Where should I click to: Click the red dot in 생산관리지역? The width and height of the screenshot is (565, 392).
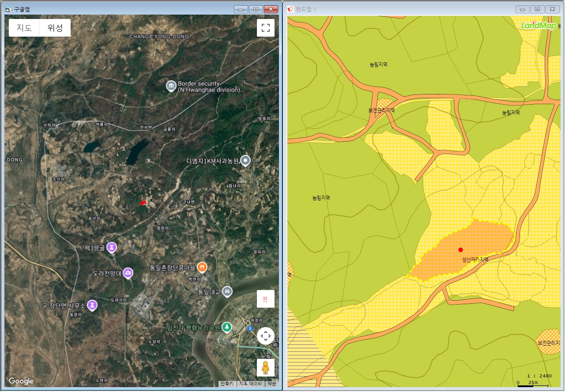[x=460, y=250]
